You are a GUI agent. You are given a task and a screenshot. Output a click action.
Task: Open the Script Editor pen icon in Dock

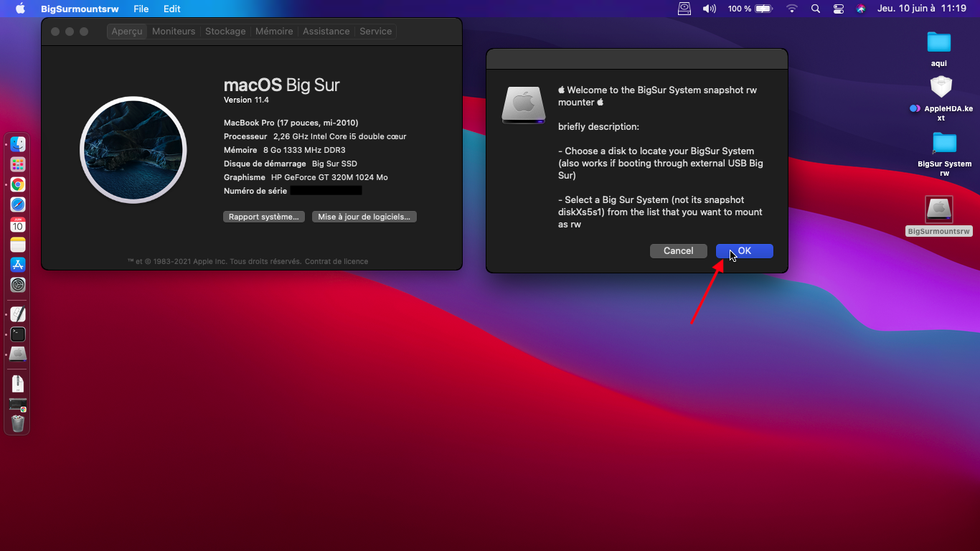pos(18,314)
